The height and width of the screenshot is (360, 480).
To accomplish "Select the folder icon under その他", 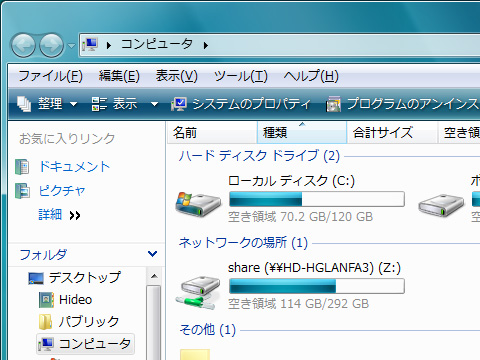I will (x=195, y=354).
